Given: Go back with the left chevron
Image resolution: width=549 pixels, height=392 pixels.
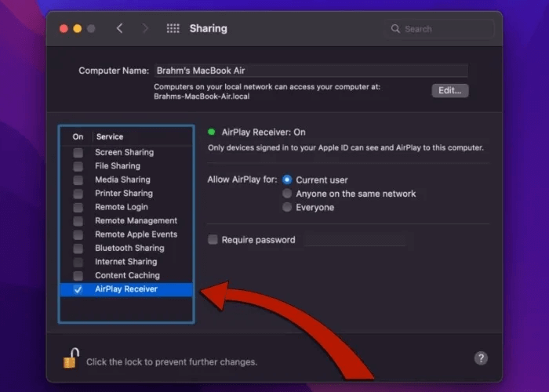Looking at the screenshot, I should [x=120, y=28].
